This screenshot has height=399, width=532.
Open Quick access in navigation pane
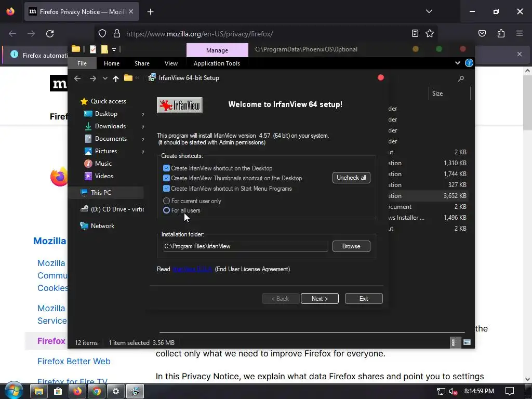click(x=103, y=101)
